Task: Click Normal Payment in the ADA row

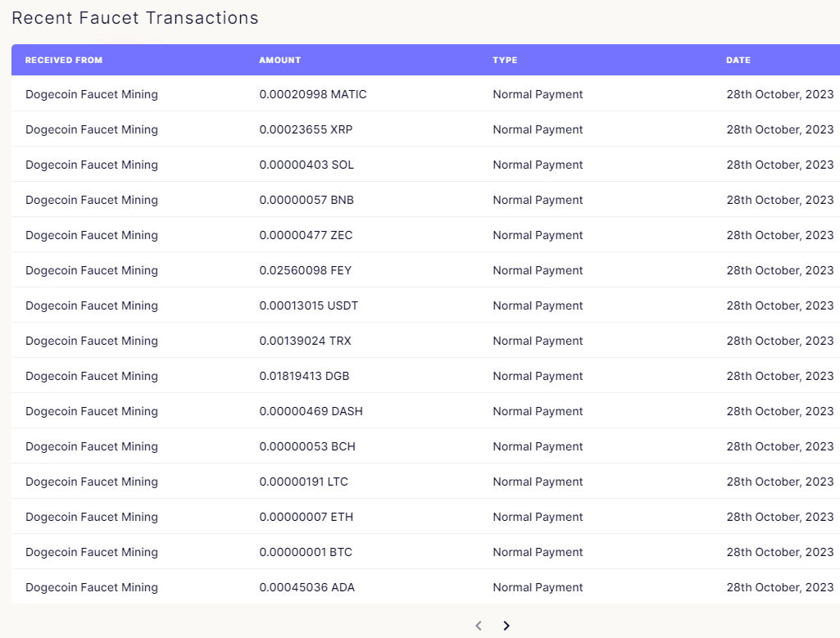Action: (x=538, y=588)
